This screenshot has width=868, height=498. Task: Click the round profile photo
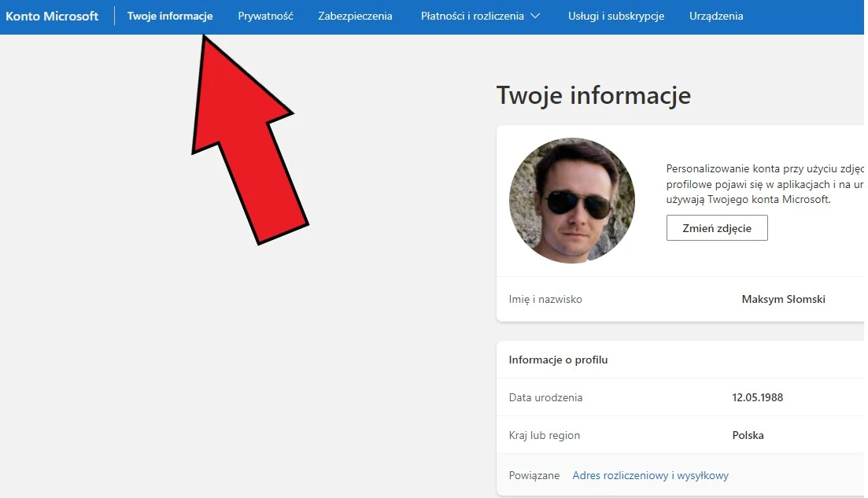pyautogui.click(x=571, y=200)
